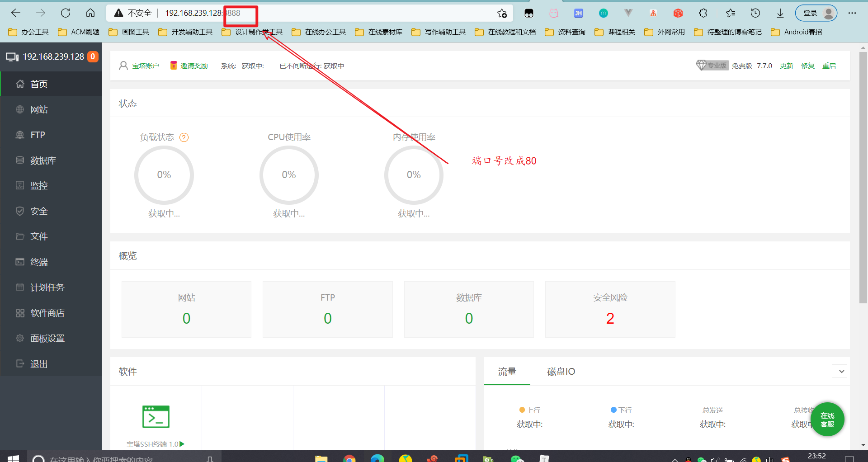Open the 在线客服 support bubble
The width and height of the screenshot is (868, 462).
(x=827, y=419)
